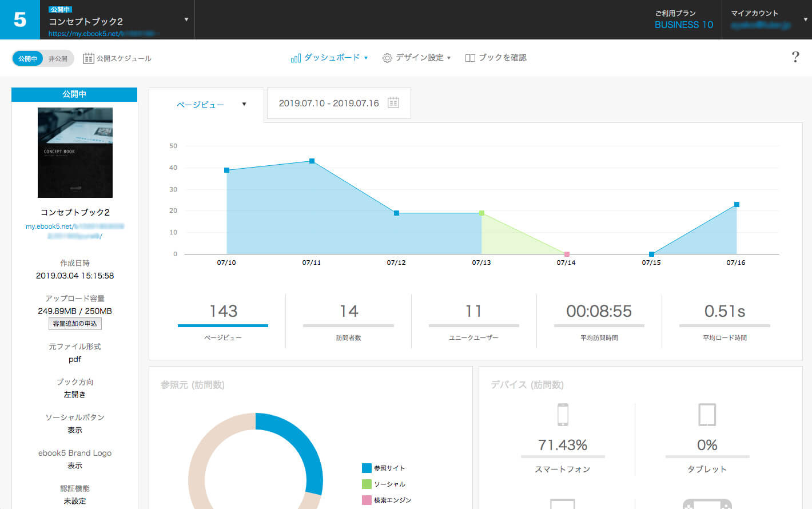Viewport: 812px width, 509px height.
Task: Open the help question mark icon
Action: pos(795,57)
